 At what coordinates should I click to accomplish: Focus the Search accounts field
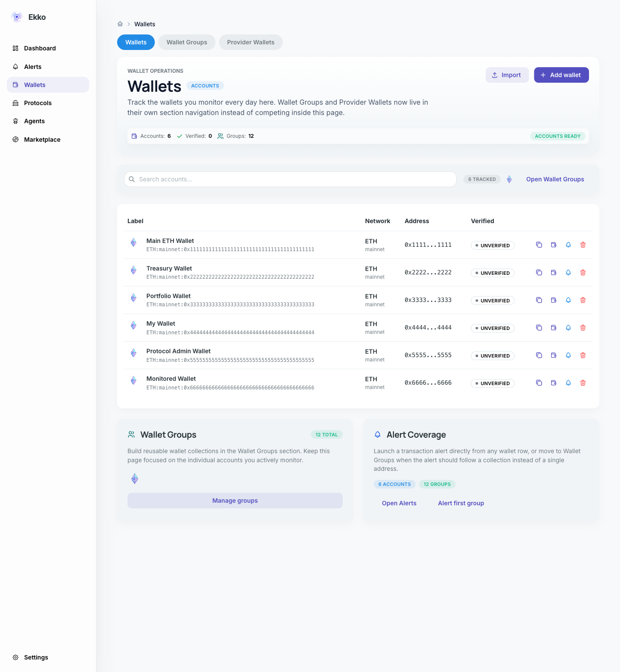point(290,179)
